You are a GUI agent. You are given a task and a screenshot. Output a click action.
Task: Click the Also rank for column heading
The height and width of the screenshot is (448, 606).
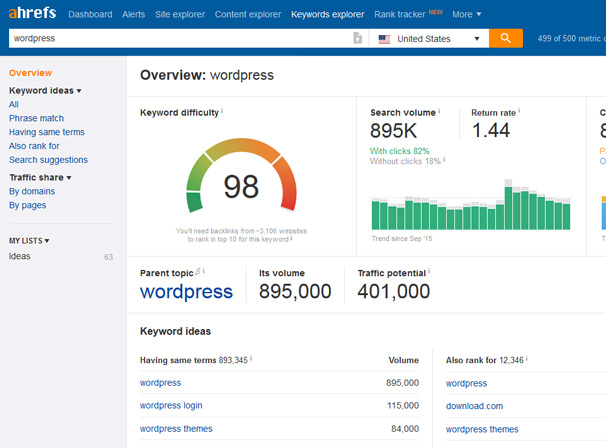471,360
